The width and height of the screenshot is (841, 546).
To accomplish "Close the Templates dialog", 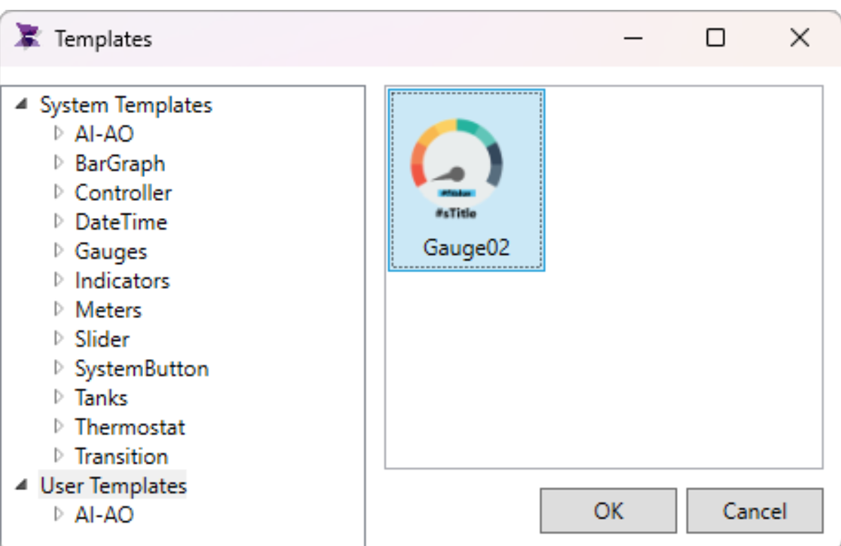I will pos(799,38).
